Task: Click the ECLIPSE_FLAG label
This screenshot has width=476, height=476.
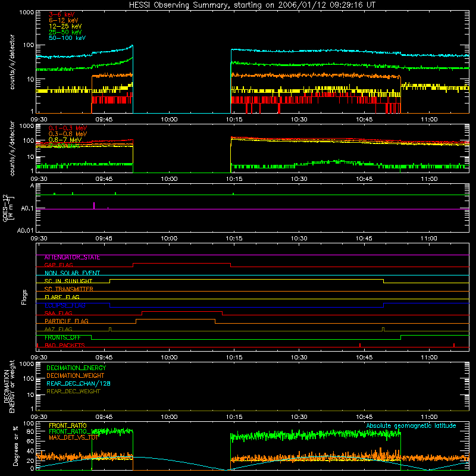Action: tap(65, 305)
